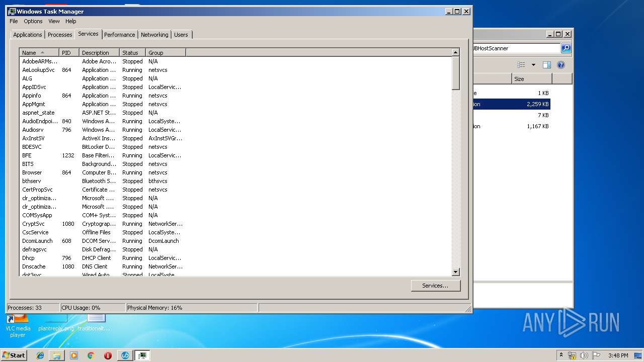Open the View menu in Task Manager
Screen dimensions: 644x362
point(54,21)
